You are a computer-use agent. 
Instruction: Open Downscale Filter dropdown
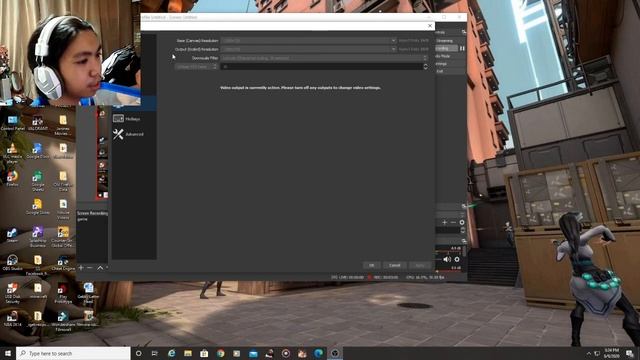(x=324, y=58)
